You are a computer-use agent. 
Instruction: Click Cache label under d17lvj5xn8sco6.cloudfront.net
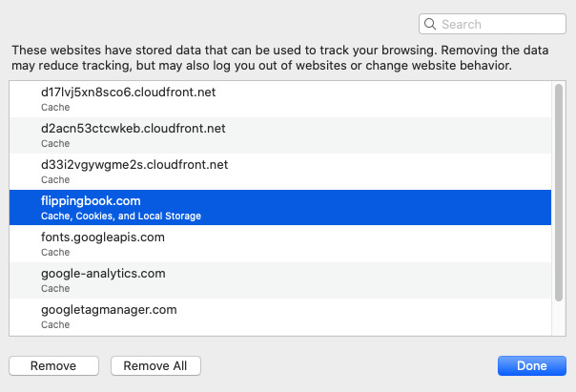tap(55, 107)
